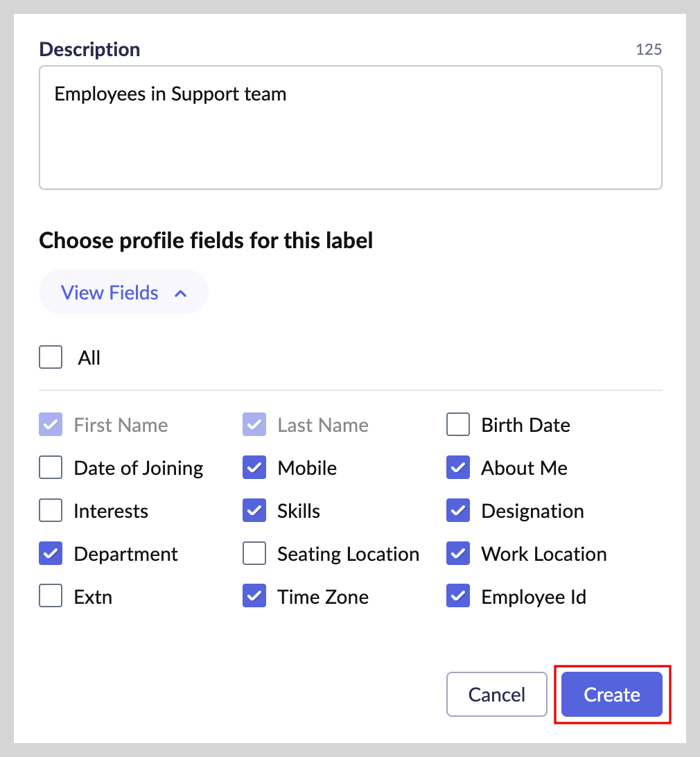Click the disabled First Name checkbox

(51, 425)
